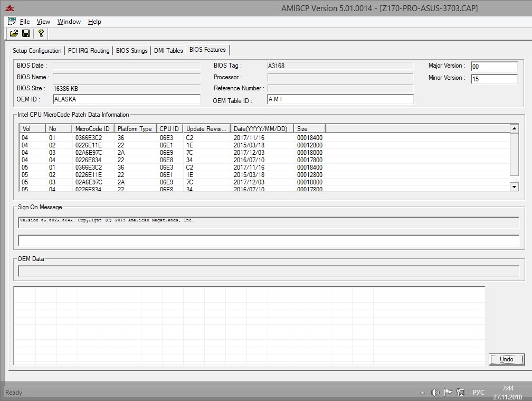The height and width of the screenshot is (401, 532).
Task: Open the volume speaker tray icon
Action: point(435,393)
